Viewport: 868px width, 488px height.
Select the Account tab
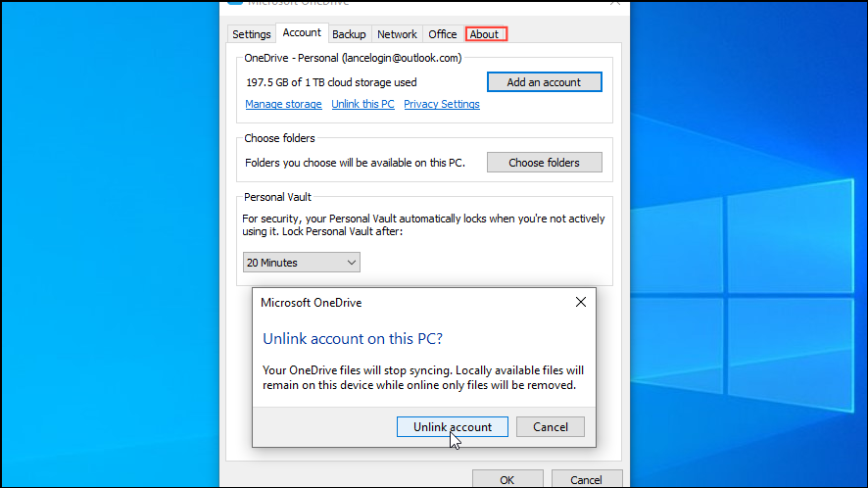click(302, 32)
